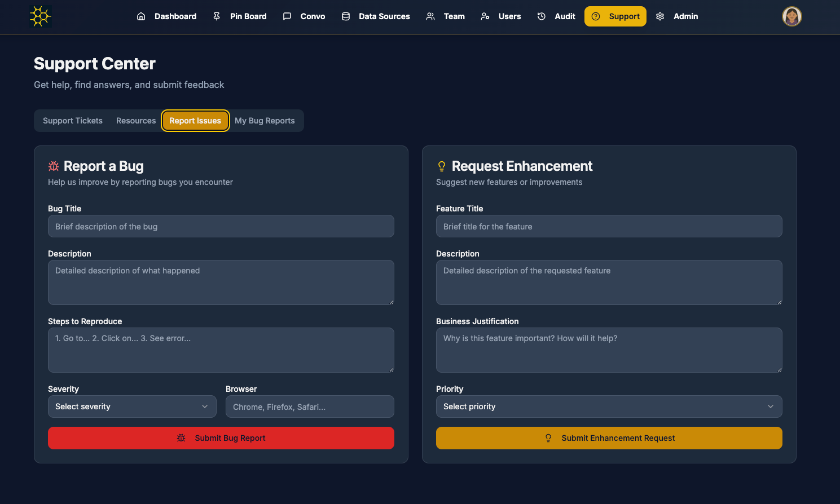Focus the Business Justification textarea

tap(609, 350)
